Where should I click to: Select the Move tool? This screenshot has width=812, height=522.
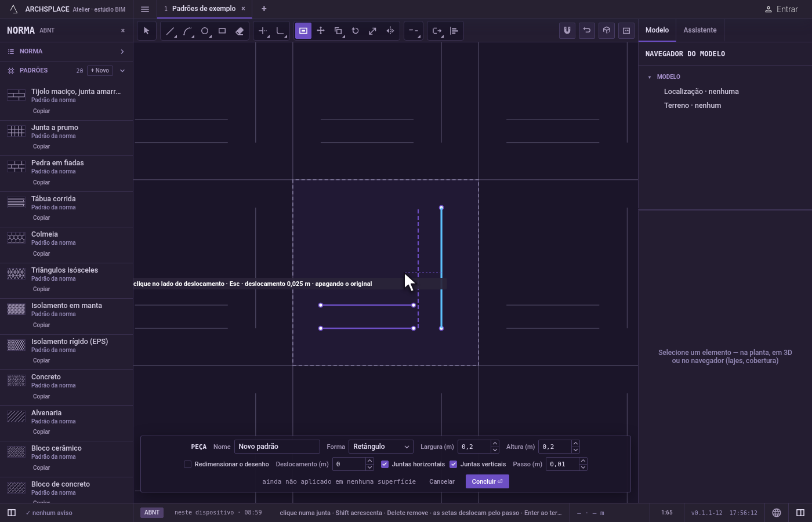pos(321,31)
